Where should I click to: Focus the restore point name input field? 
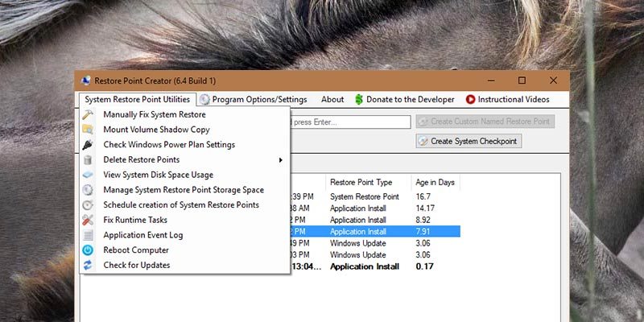(x=350, y=122)
